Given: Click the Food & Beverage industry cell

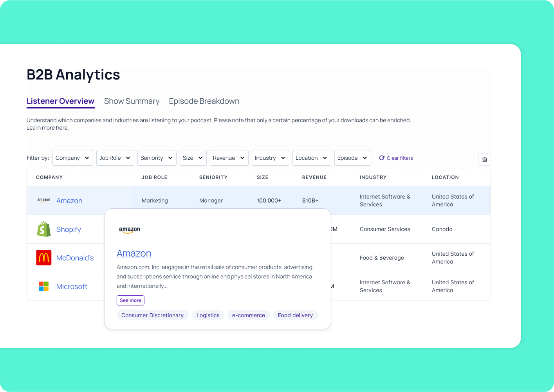Looking at the screenshot, I should (x=382, y=258).
